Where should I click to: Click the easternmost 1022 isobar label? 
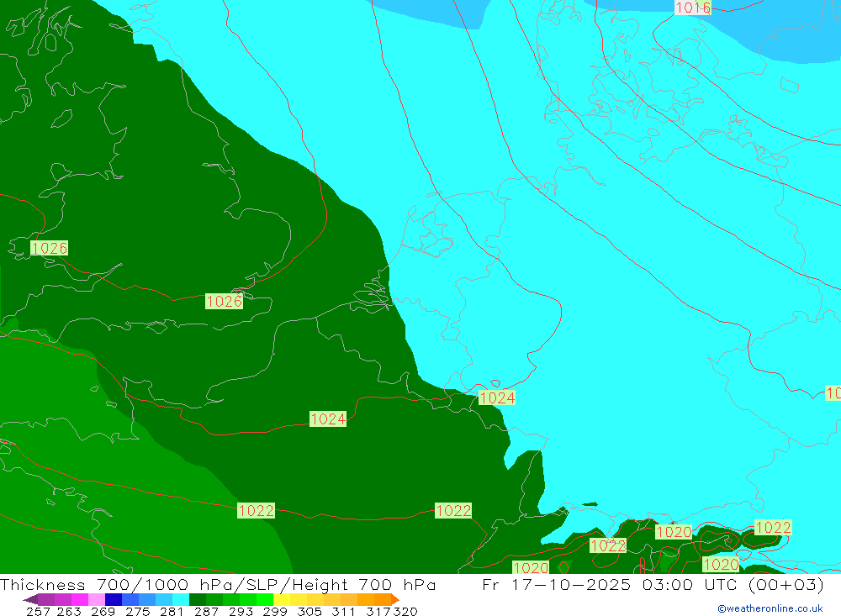pos(773,528)
